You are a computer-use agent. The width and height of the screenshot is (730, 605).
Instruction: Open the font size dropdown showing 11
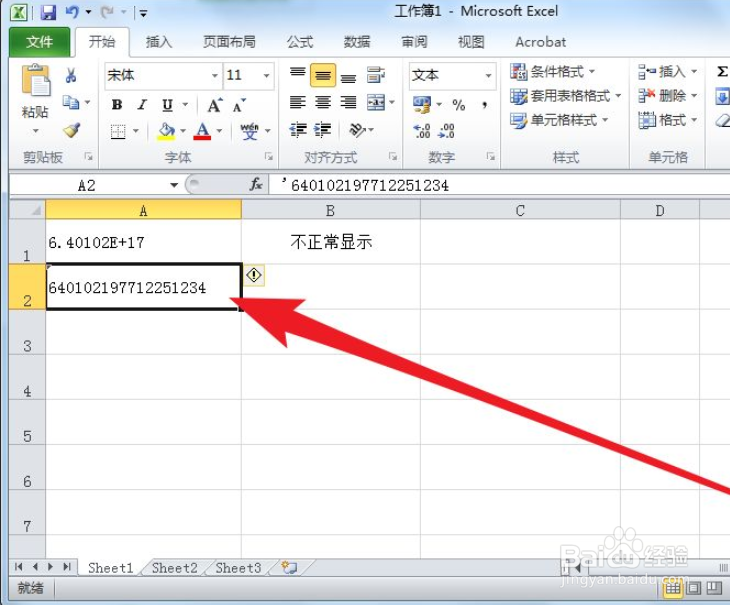(x=266, y=75)
